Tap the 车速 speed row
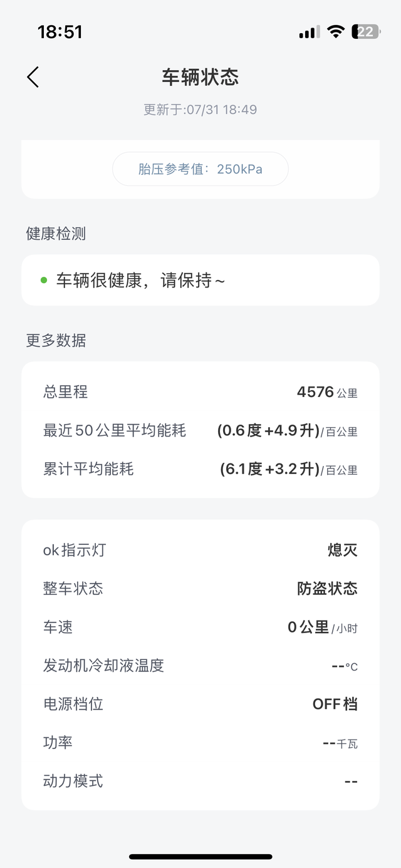Screen dimensions: 401x868 click(x=200, y=627)
